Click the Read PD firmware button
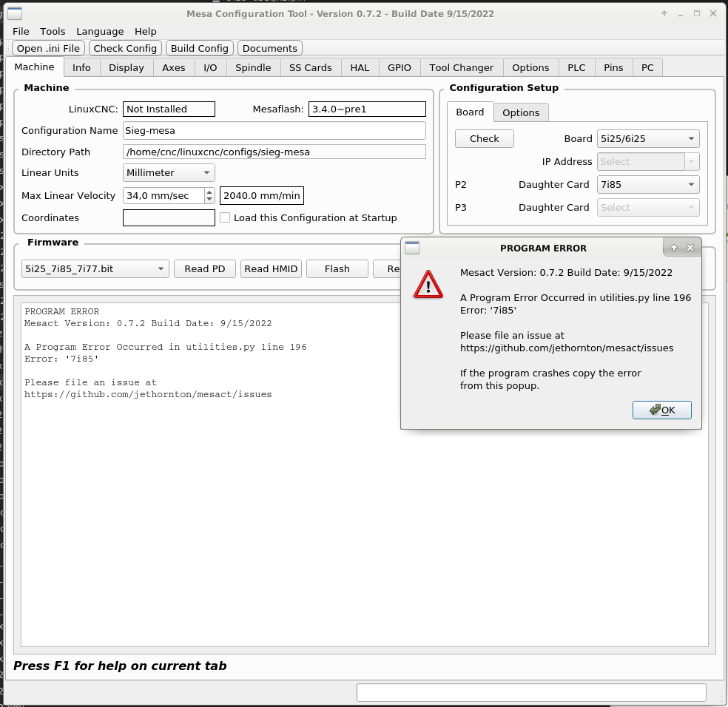Screen dimensions: 728x707 point(205,268)
